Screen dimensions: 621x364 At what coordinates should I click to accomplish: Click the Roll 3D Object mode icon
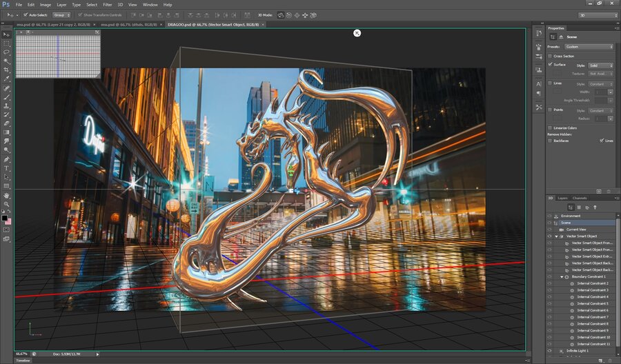click(288, 15)
